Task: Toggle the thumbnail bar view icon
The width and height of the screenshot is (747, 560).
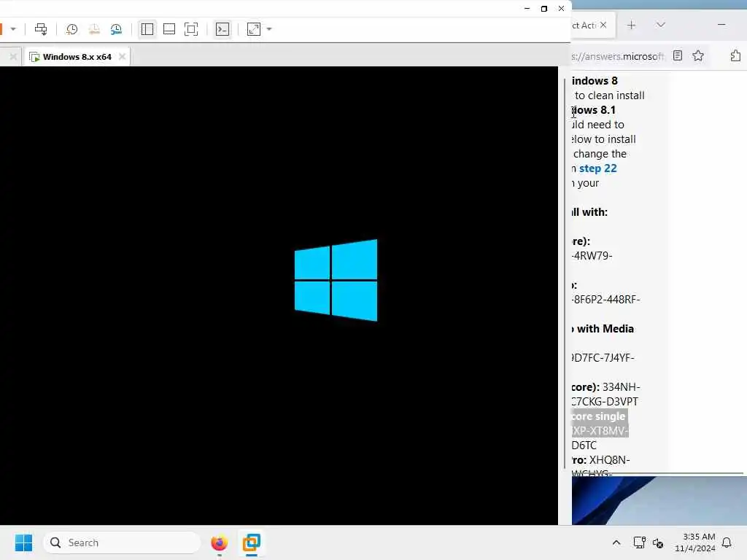Action: (x=169, y=29)
